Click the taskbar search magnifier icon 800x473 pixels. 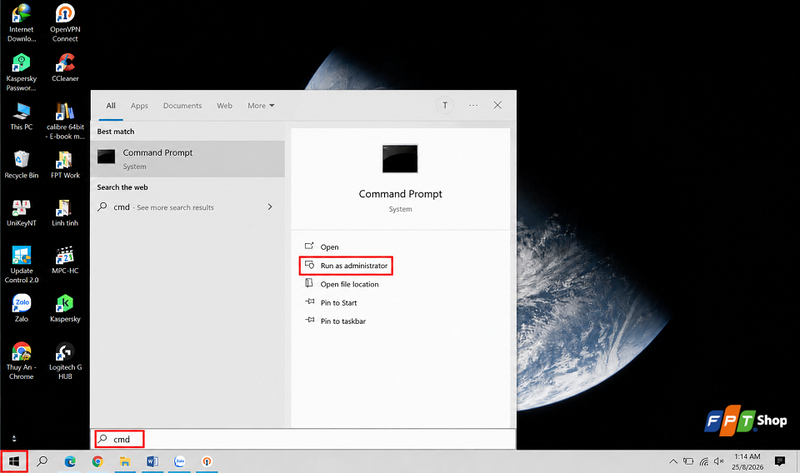click(x=42, y=461)
